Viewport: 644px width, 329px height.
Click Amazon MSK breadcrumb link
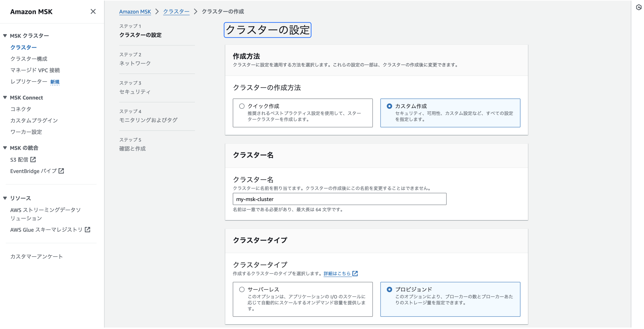click(135, 11)
